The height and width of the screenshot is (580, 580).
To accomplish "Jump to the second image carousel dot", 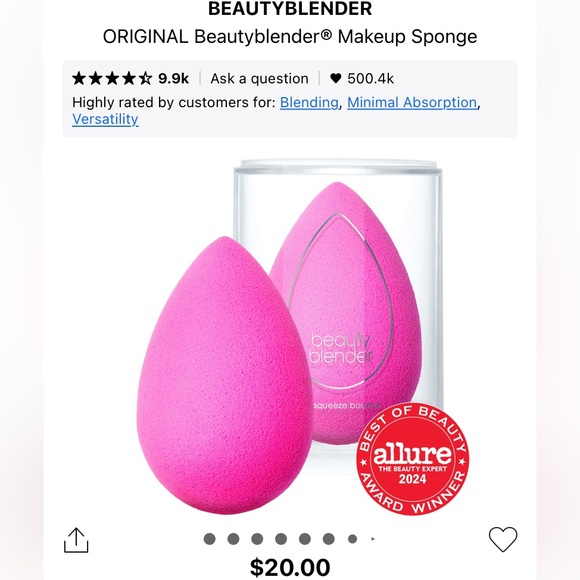I will 233,539.
